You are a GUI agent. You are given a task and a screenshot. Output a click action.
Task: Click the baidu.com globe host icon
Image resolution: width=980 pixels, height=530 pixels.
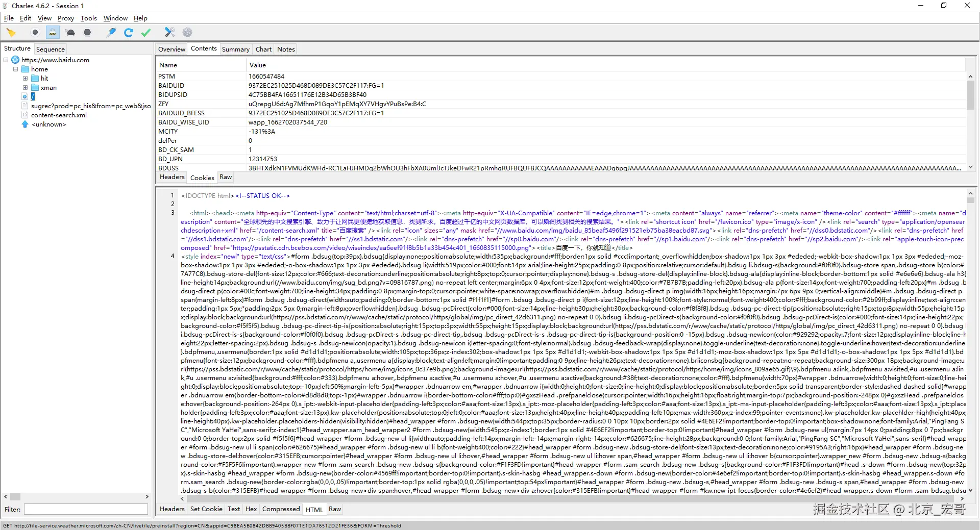tap(15, 60)
